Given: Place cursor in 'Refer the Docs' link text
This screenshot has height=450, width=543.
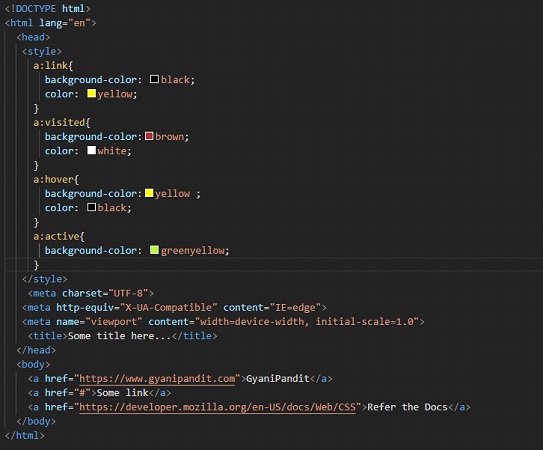Looking at the screenshot, I should (407, 407).
